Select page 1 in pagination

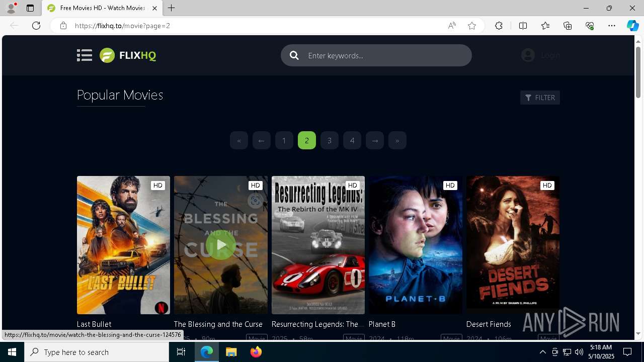(x=284, y=140)
